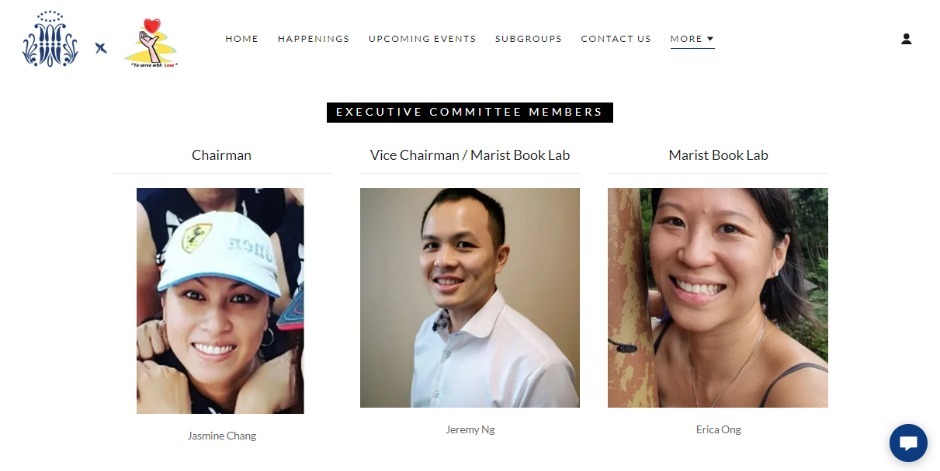
Task: Click Erica Ong's photo
Action: (718, 298)
